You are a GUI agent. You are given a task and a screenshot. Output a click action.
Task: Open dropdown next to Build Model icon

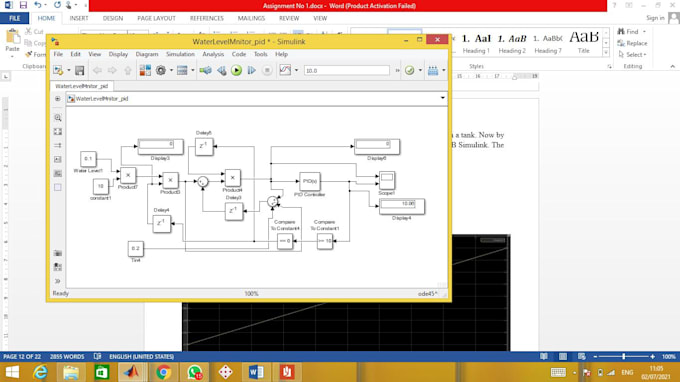click(443, 70)
